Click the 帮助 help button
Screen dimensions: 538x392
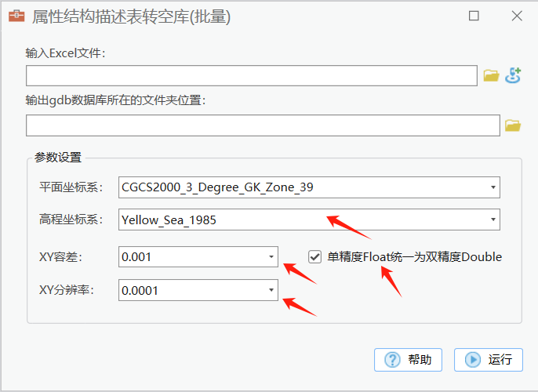408,360
